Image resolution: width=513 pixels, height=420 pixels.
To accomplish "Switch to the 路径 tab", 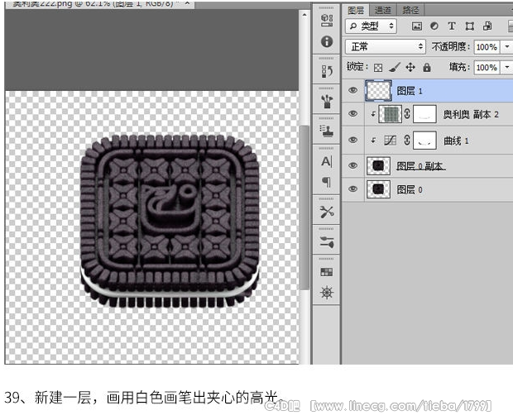I will (410, 11).
